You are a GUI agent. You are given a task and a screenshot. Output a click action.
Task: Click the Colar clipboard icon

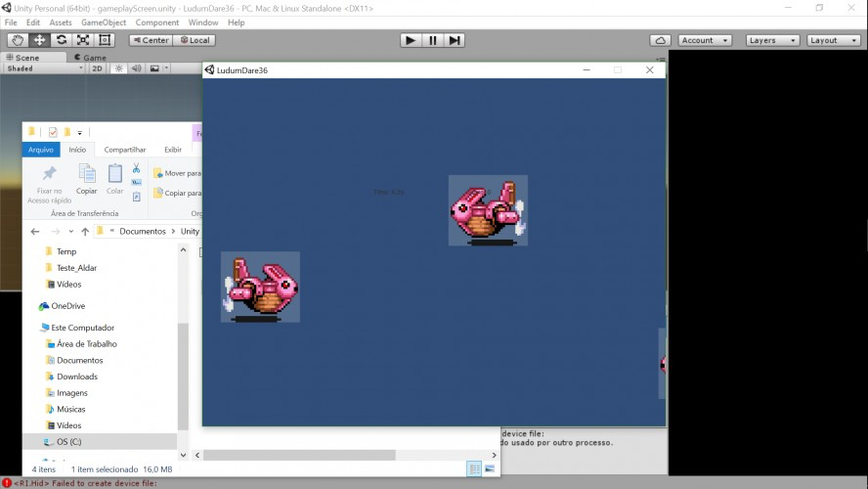click(x=115, y=173)
